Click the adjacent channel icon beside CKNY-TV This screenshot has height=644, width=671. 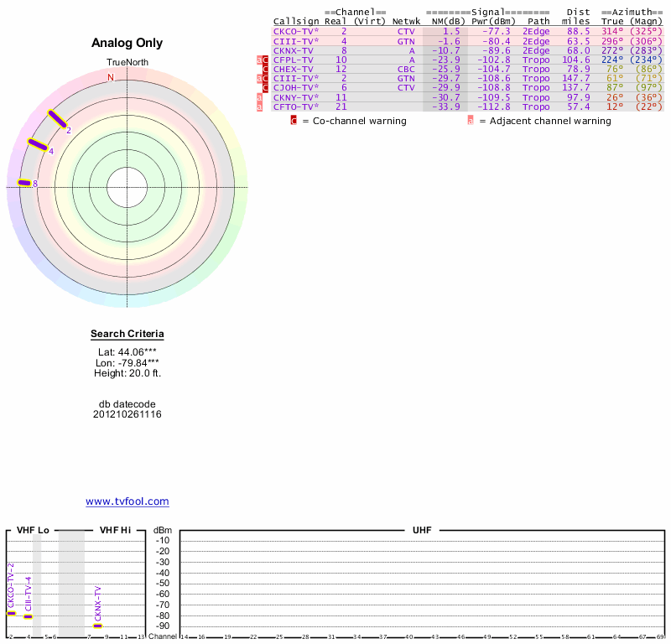[259, 98]
